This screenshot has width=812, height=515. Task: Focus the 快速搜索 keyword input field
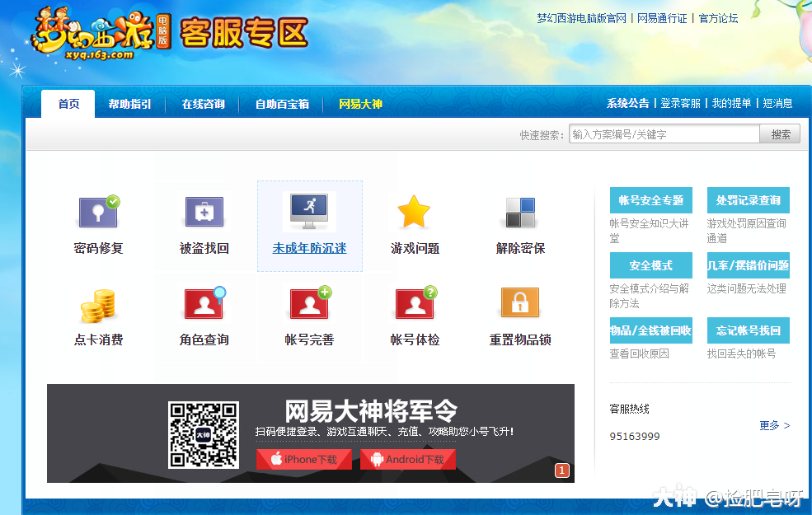coord(664,134)
